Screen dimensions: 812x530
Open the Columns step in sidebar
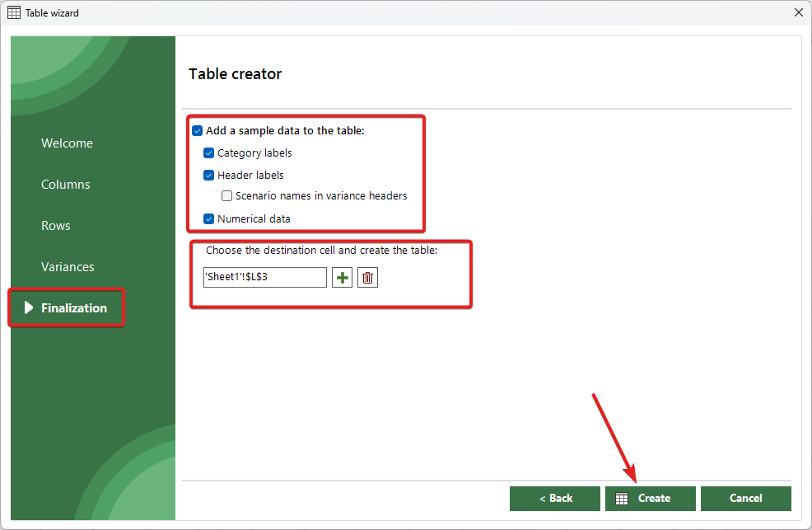(66, 185)
